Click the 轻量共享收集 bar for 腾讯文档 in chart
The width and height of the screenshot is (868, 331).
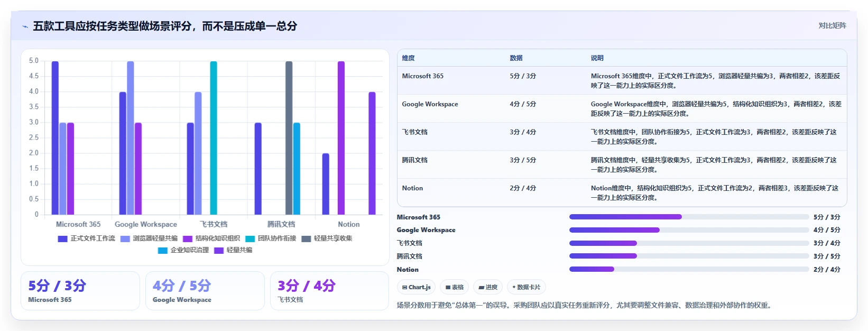289,138
